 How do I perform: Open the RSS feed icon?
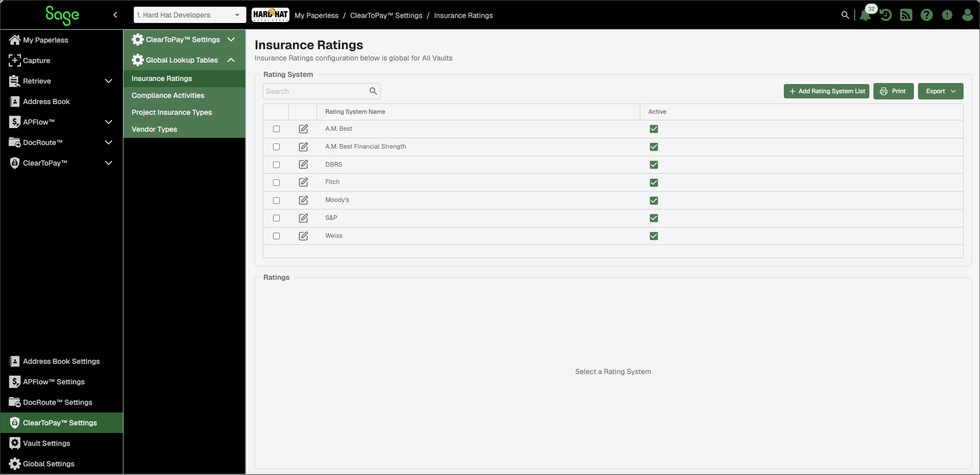[x=906, y=15]
